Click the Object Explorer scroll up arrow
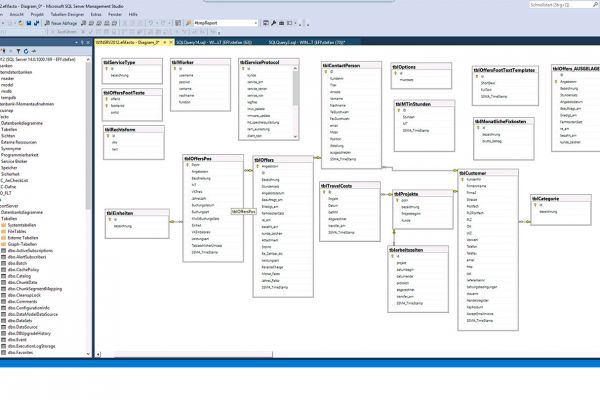 (x=88, y=59)
